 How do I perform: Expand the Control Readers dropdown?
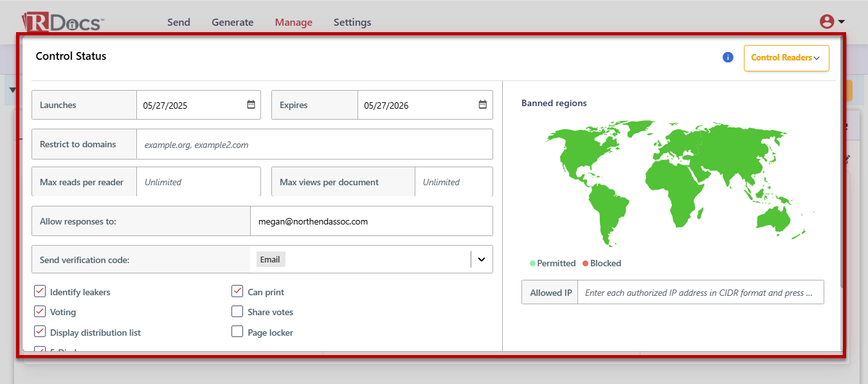coord(786,58)
